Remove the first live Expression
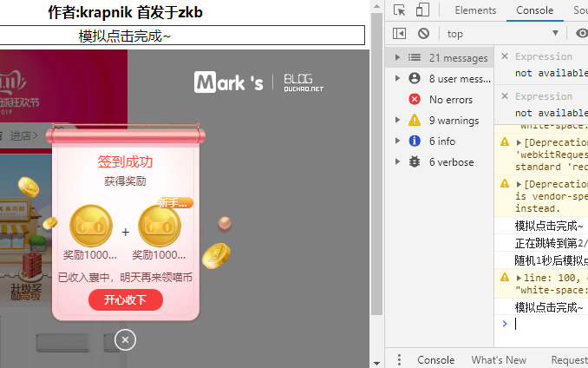Image resolution: width=588 pixels, height=368 pixels. click(x=505, y=56)
